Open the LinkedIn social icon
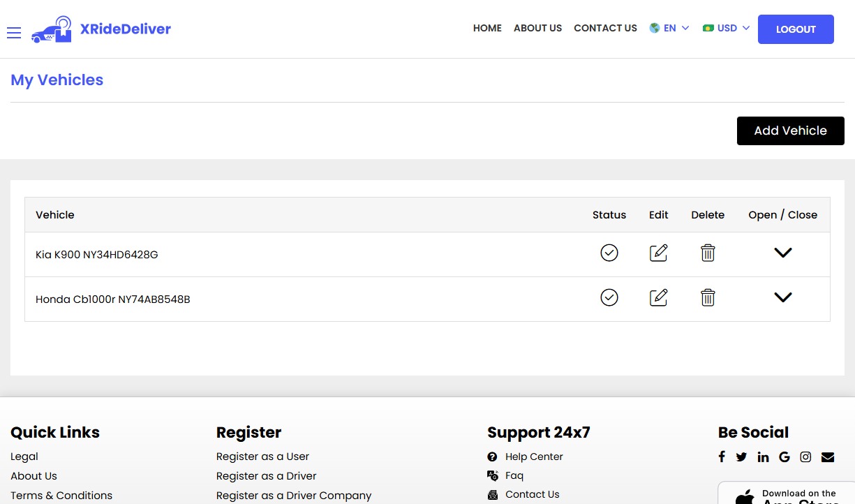 pos(763,457)
